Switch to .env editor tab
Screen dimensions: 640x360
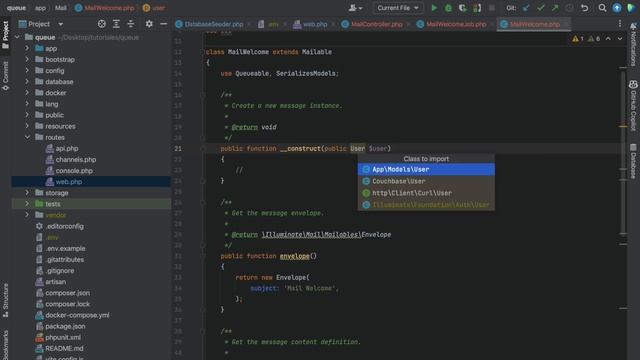[273, 24]
